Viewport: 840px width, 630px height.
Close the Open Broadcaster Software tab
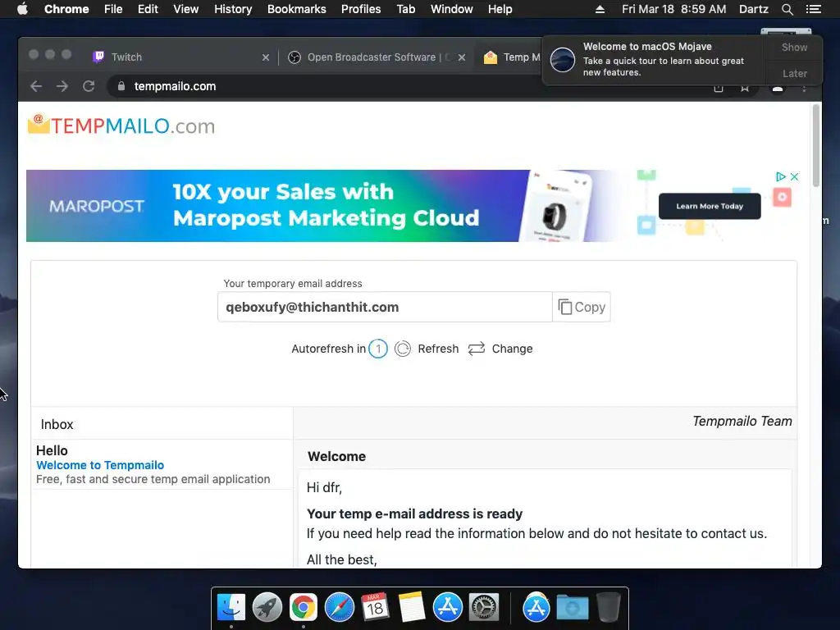point(461,57)
